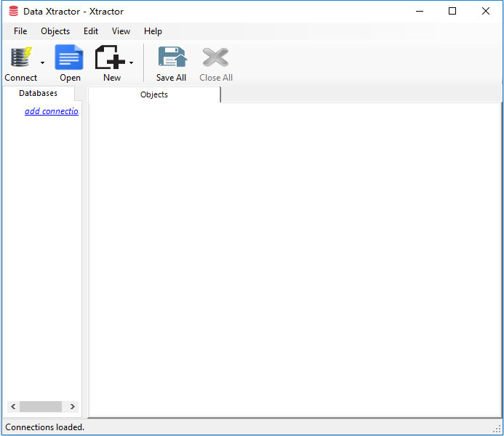The height and width of the screenshot is (436, 504).
Task: Open the Help menu
Action: (x=153, y=31)
